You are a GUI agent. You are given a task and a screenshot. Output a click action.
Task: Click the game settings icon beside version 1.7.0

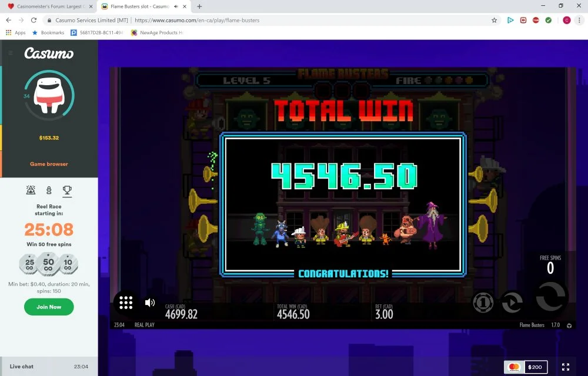pos(569,325)
